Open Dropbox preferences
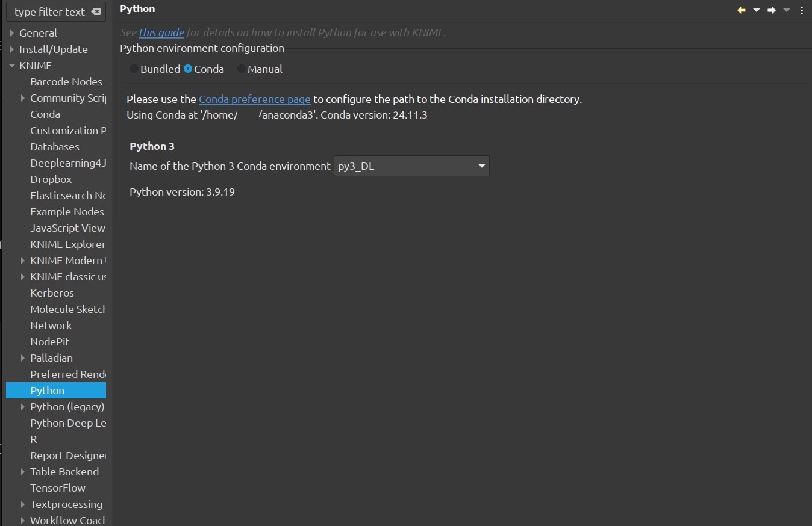812x526 pixels. click(51, 179)
